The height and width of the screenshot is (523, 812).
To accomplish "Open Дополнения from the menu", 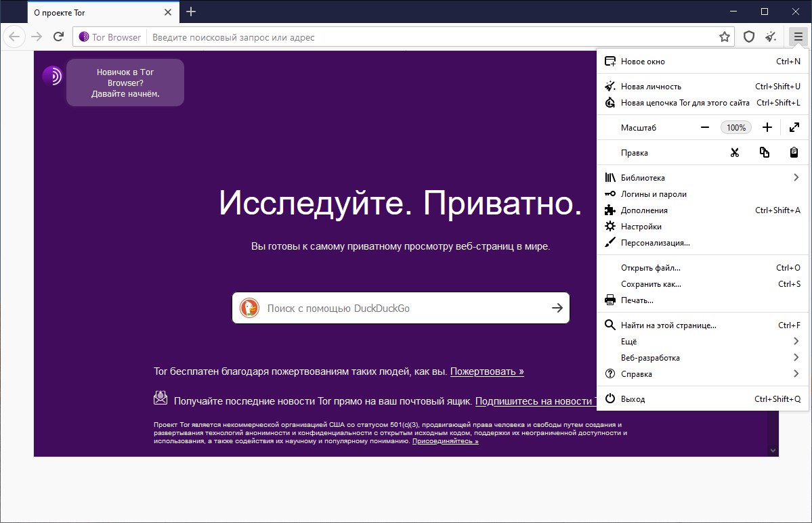I will 702,210.
